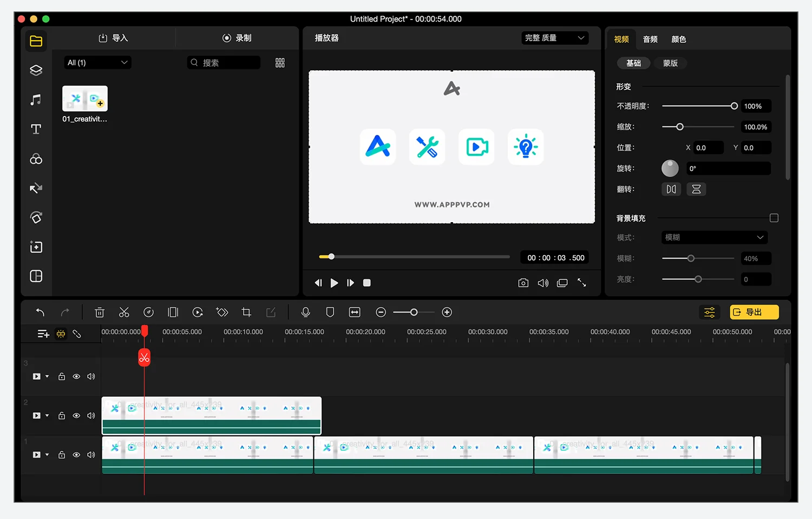
Task: Flip clip vertically
Action: pyautogui.click(x=696, y=189)
